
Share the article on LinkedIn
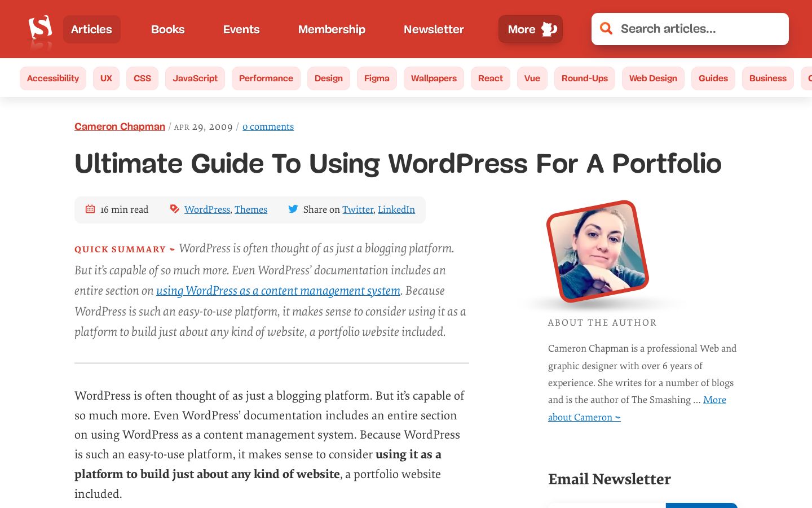tap(396, 209)
